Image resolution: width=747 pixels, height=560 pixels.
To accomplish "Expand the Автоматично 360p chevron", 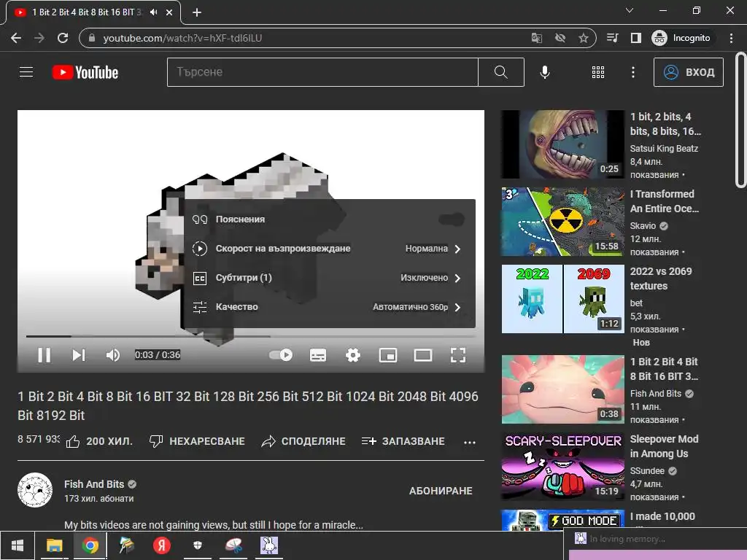I will pyautogui.click(x=457, y=307).
